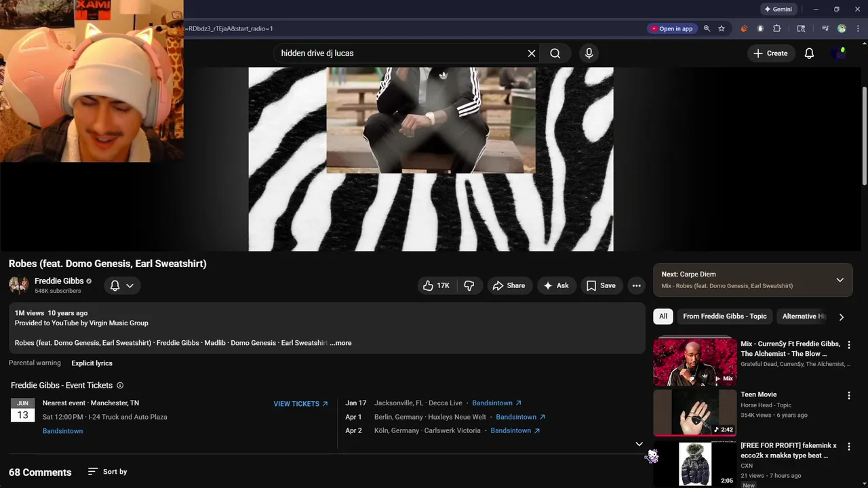
Task: Open Bandsintown link for Köln show
Action: click(515, 430)
